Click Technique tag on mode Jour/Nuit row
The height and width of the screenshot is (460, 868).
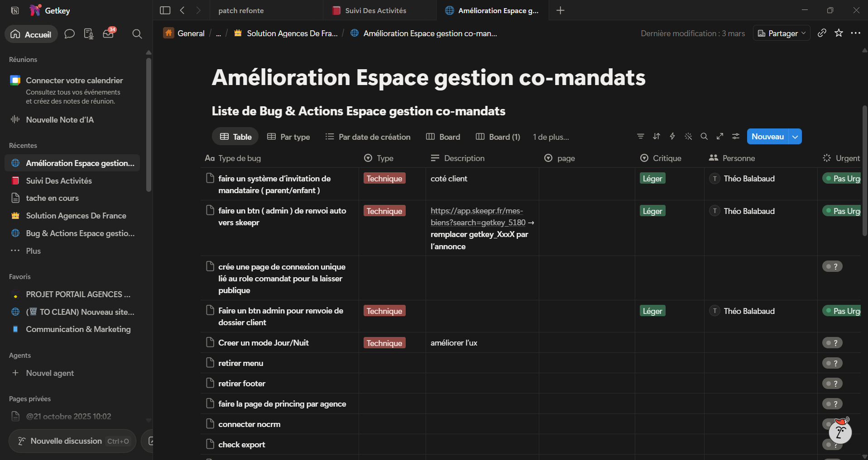[x=384, y=343]
